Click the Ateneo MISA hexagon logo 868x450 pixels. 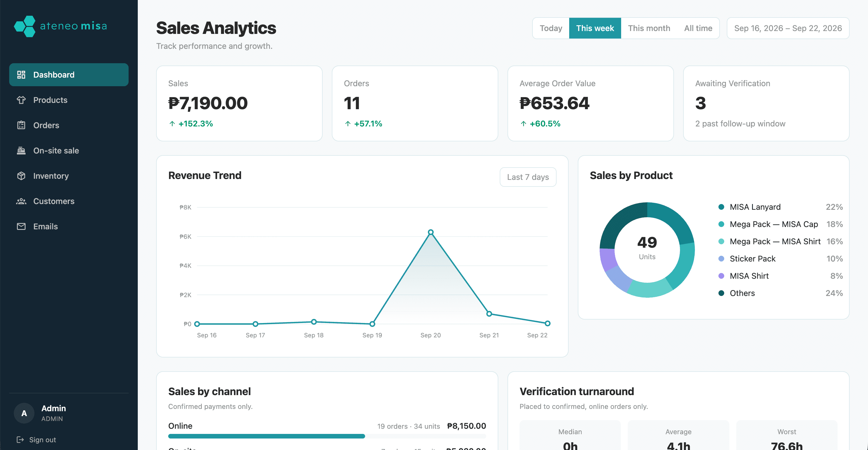[x=25, y=26]
